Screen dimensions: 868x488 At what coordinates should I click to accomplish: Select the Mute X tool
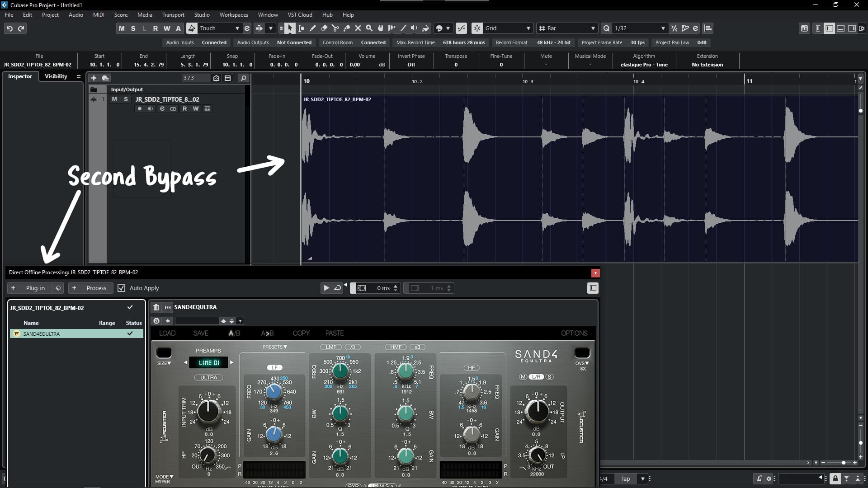click(358, 28)
